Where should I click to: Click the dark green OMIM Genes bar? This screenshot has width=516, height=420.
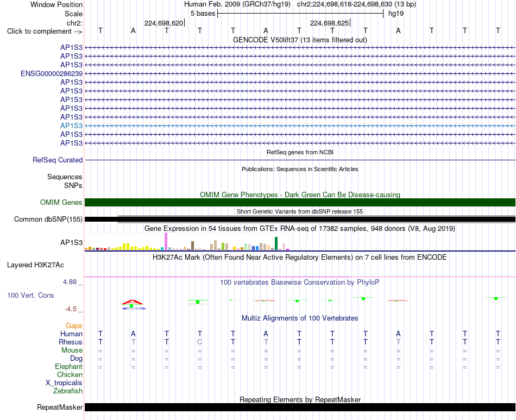pos(300,203)
